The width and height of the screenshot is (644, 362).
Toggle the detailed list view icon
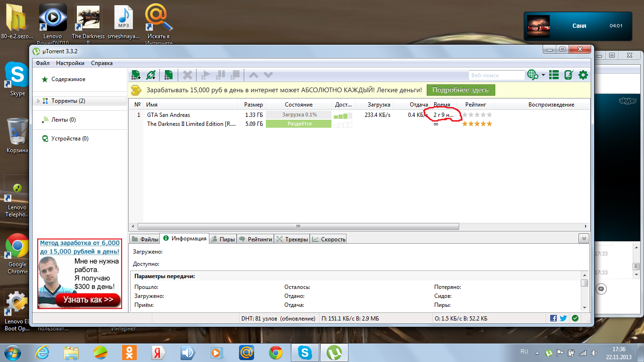tap(554, 74)
